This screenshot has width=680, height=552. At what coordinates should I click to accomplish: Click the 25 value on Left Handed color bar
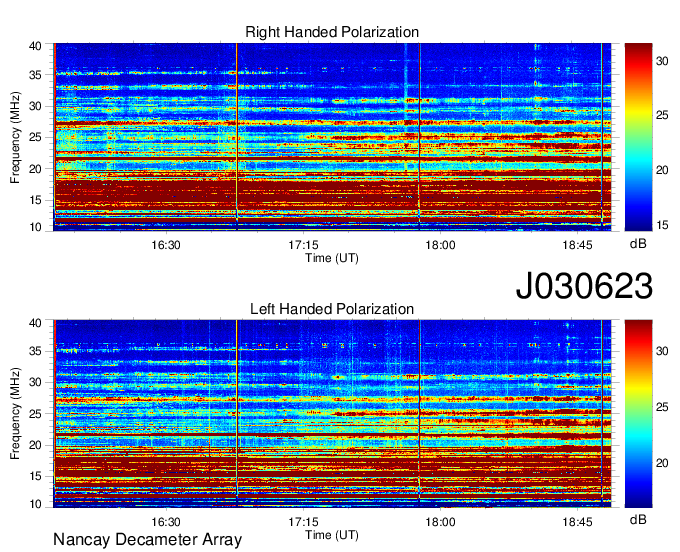coord(662,407)
